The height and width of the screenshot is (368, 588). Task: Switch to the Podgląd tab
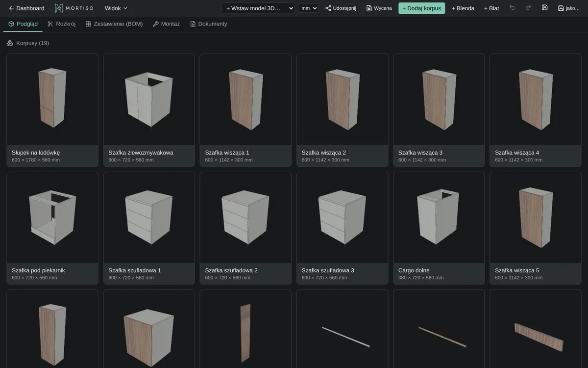tap(23, 24)
